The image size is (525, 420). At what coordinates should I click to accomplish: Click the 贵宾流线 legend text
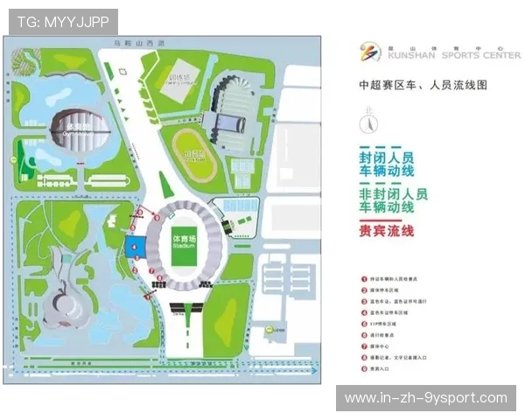pyautogui.click(x=387, y=231)
